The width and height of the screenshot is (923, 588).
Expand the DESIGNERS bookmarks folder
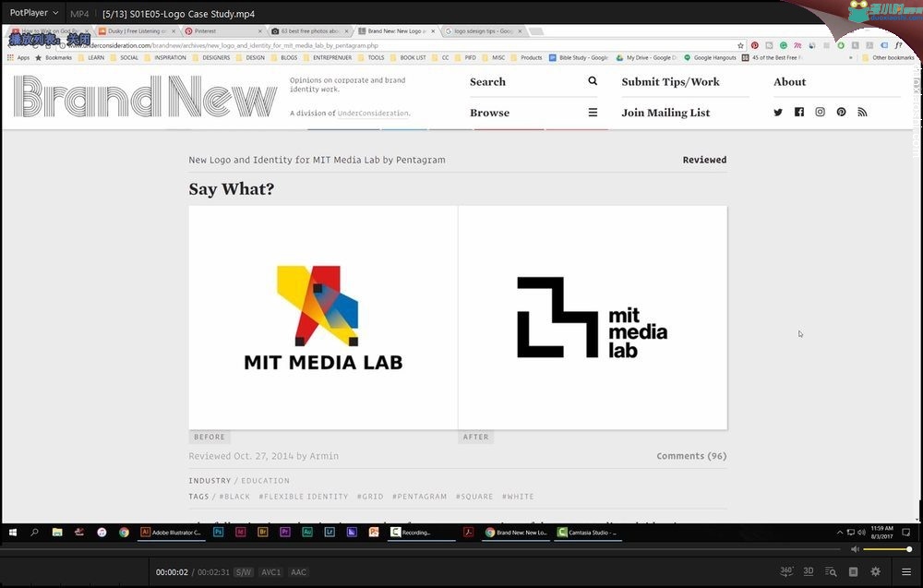(210, 57)
